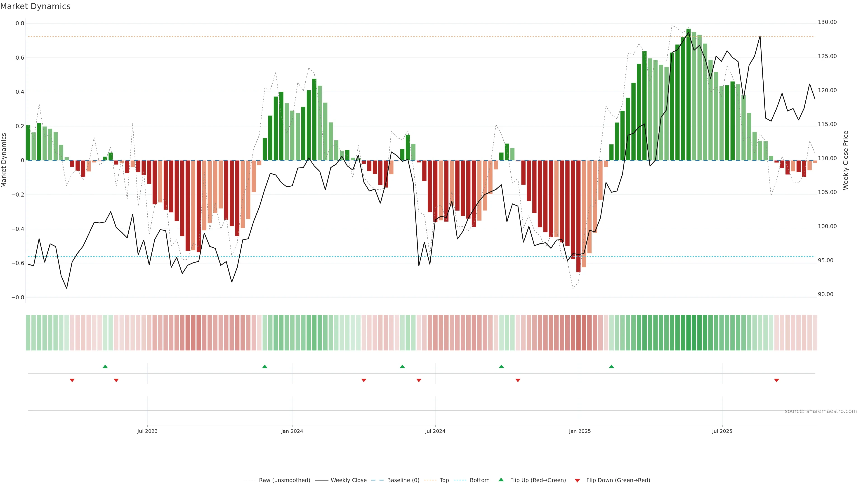The width and height of the screenshot is (868, 488).
Task: Toggle the Top legend entry
Action: click(x=444, y=480)
